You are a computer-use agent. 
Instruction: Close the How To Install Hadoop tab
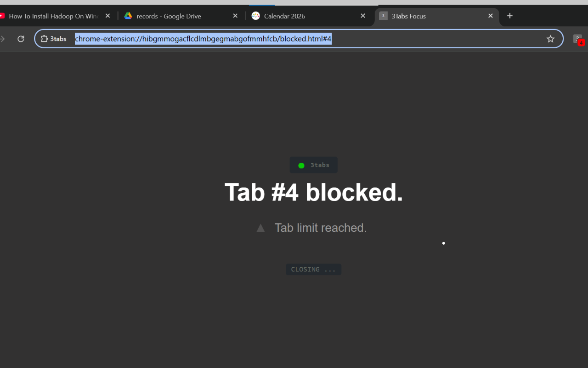107,16
